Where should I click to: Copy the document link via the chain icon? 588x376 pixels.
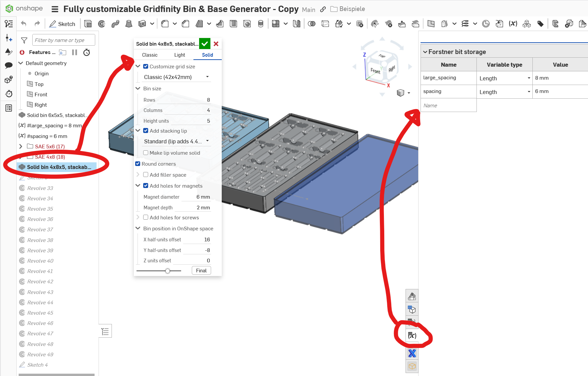323,9
